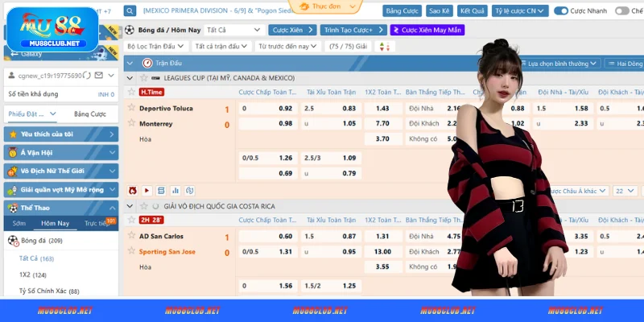Click the Kết Quả button
Image resolution: width=644 pixels, height=322 pixels.
[x=473, y=10]
